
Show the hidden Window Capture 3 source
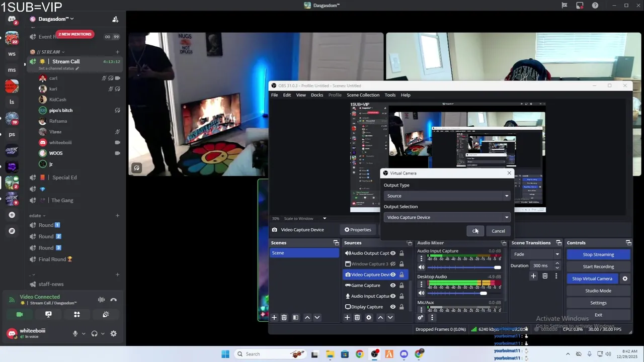pyautogui.click(x=393, y=264)
